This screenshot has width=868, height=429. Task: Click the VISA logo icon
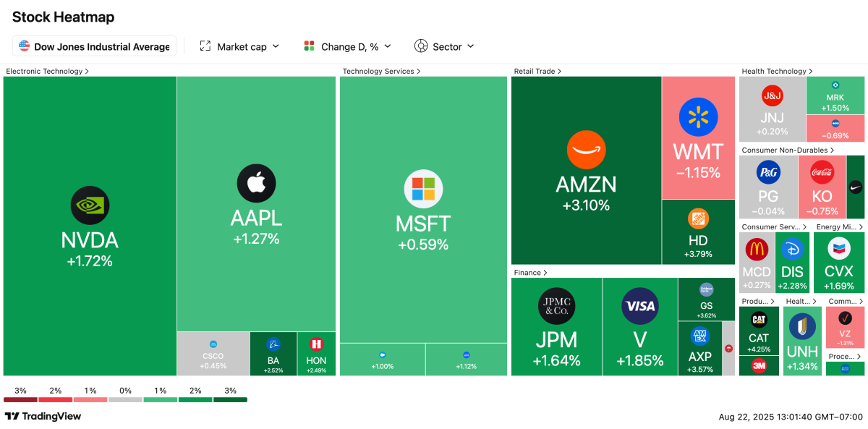tap(640, 305)
